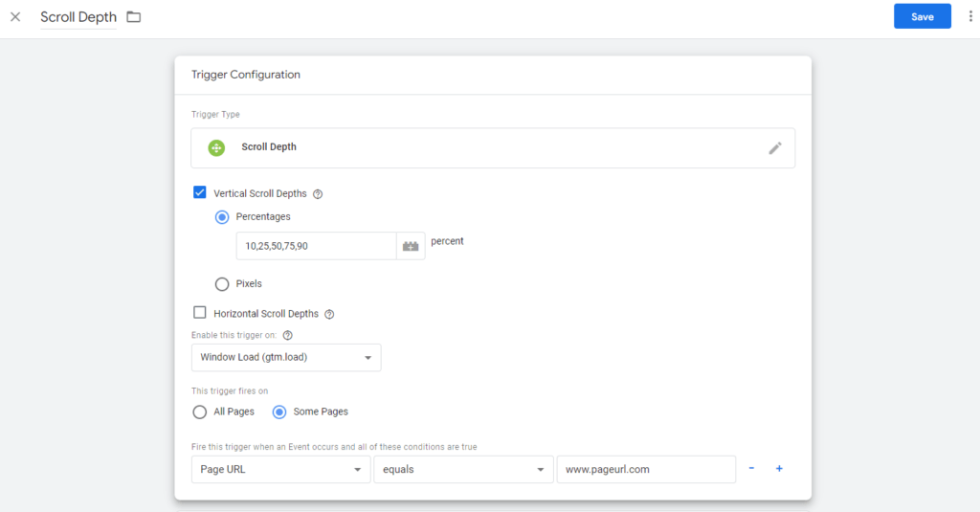Add a condition with the plus button

tap(779, 469)
